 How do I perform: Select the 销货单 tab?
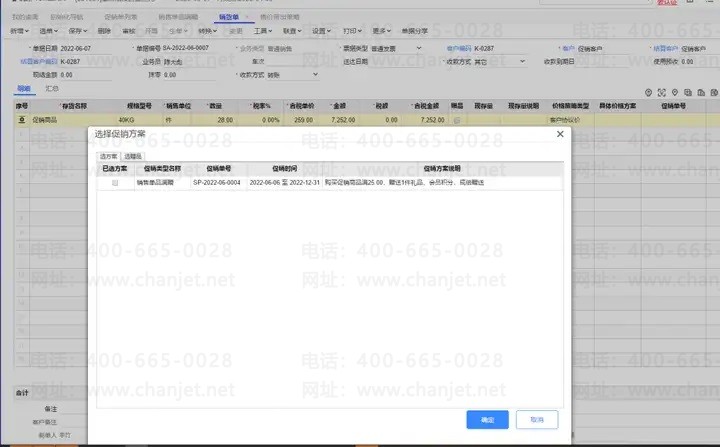click(x=229, y=17)
